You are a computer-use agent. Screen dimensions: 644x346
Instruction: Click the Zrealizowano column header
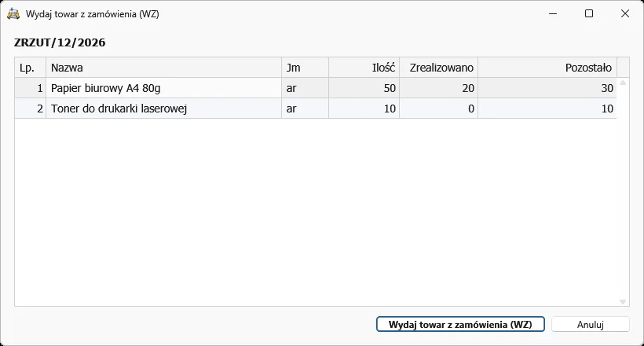click(439, 68)
